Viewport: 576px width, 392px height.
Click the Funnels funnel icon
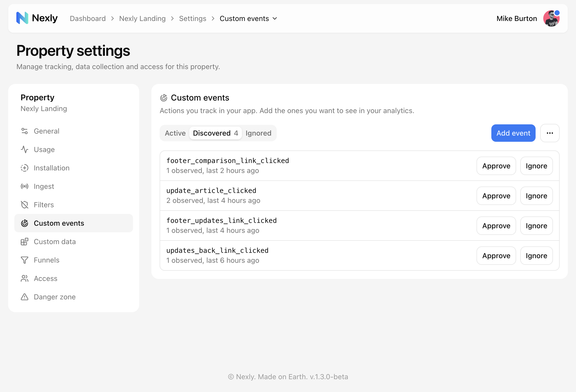25,260
